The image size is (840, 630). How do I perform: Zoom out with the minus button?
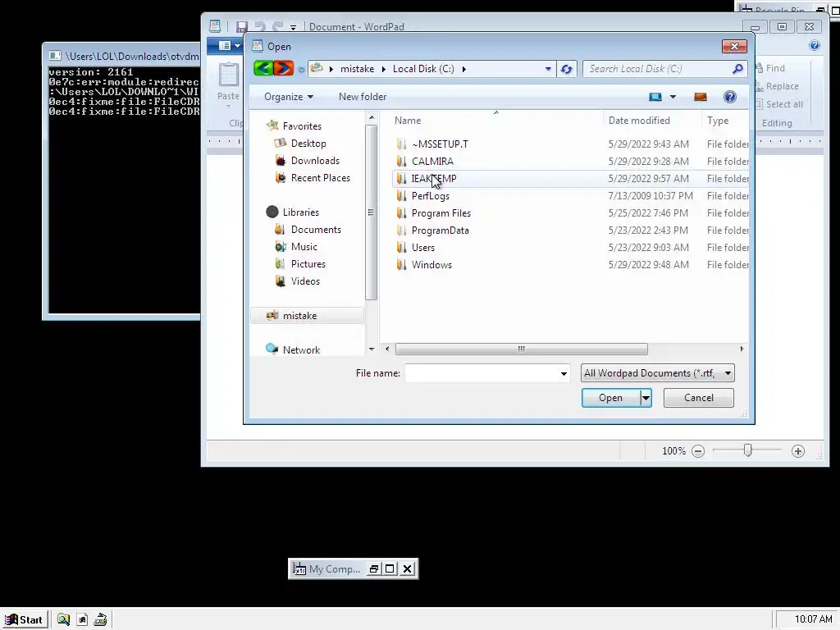tap(698, 451)
